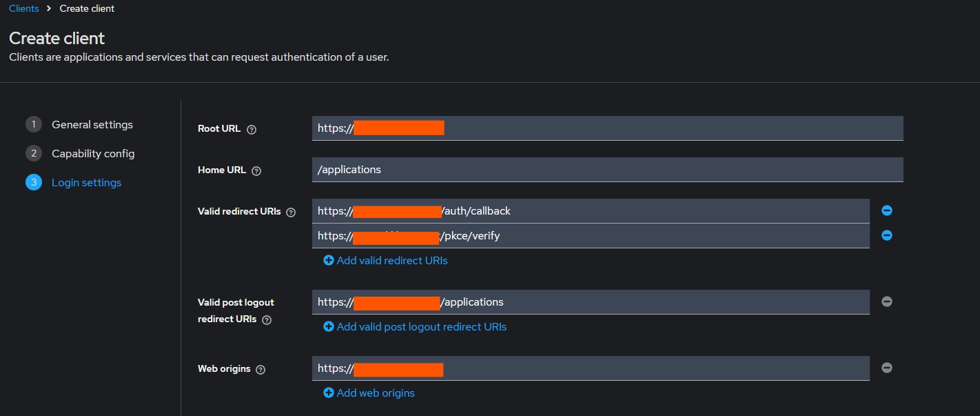Screen dimensions: 980x416
Task: Click the minus icon beside post logout URI
Action: pos(887,301)
